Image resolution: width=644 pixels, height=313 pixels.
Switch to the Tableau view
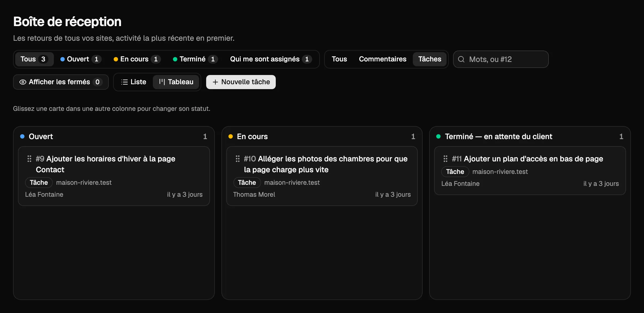click(x=176, y=82)
